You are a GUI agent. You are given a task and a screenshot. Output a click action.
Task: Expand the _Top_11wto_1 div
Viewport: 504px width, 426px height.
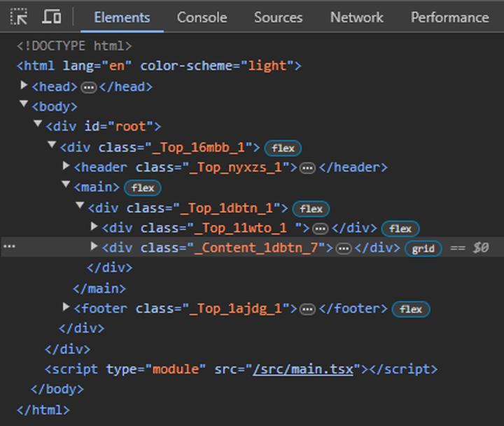94,227
